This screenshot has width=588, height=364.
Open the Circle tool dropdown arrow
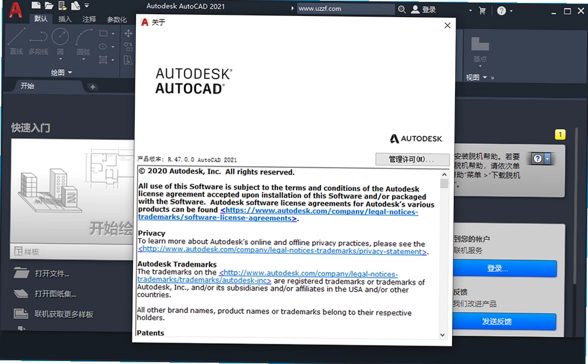(x=61, y=59)
